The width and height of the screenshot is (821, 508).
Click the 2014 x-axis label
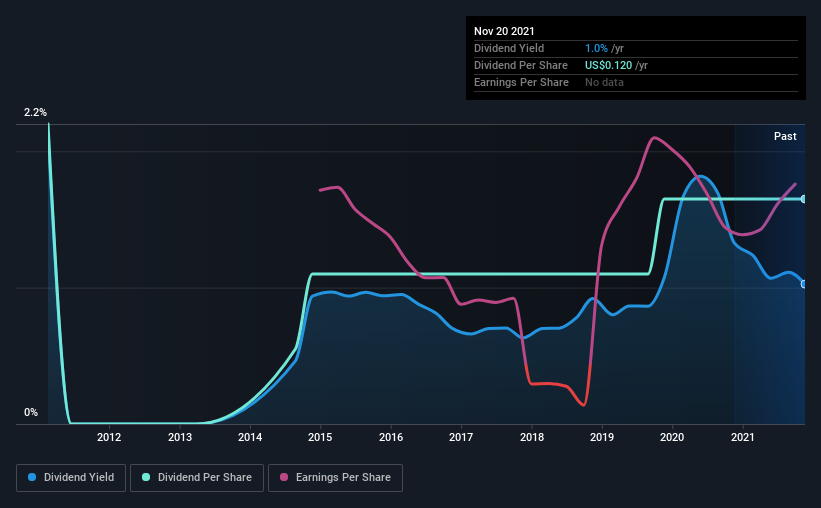[x=250, y=437]
